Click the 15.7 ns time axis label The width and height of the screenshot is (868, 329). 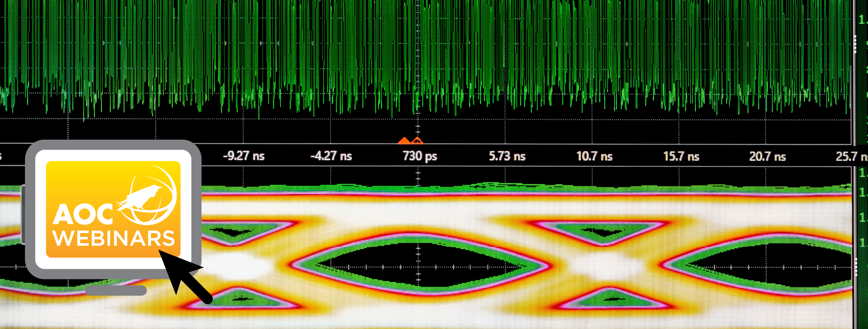click(x=681, y=156)
